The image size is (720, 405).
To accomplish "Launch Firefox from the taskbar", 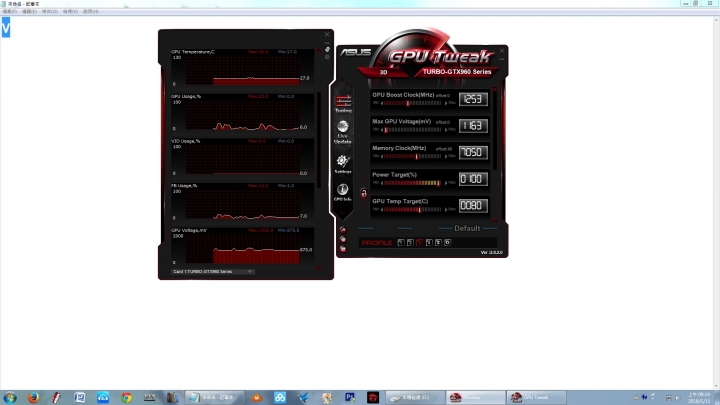I will pyautogui.click(x=33, y=398).
